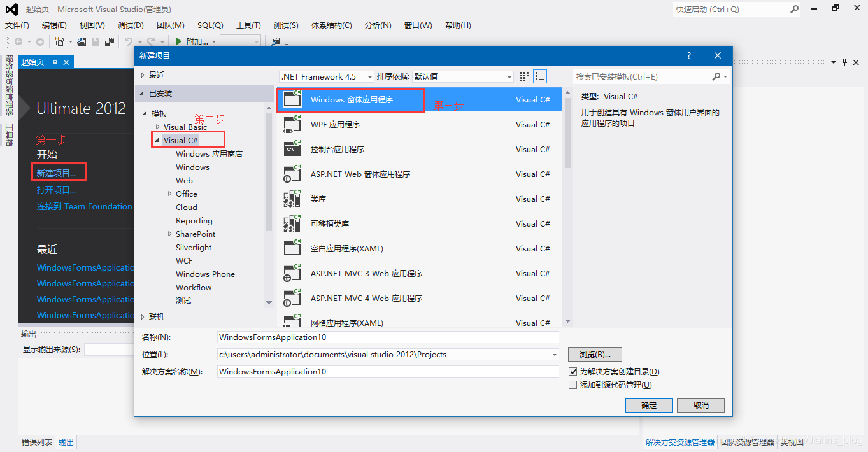
Task: Click template list scrollbar down arrow
Action: (x=567, y=321)
